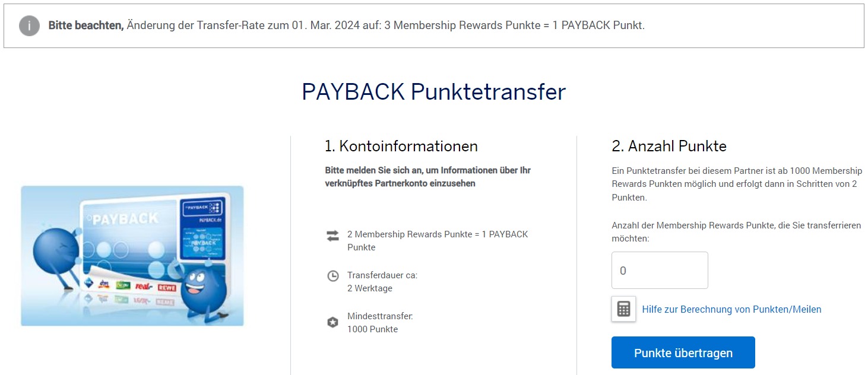The height and width of the screenshot is (375, 868).
Task: Click the 2 Membership Rewards Punkte rate text
Action: (x=437, y=240)
